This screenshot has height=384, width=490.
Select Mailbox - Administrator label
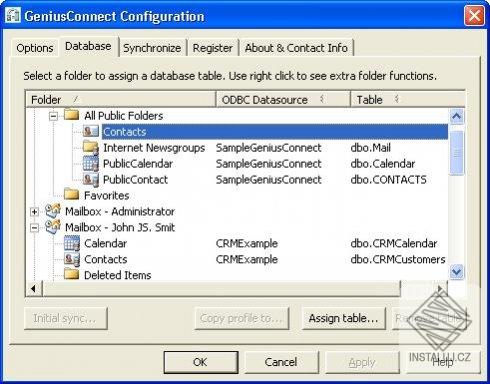[120, 211]
